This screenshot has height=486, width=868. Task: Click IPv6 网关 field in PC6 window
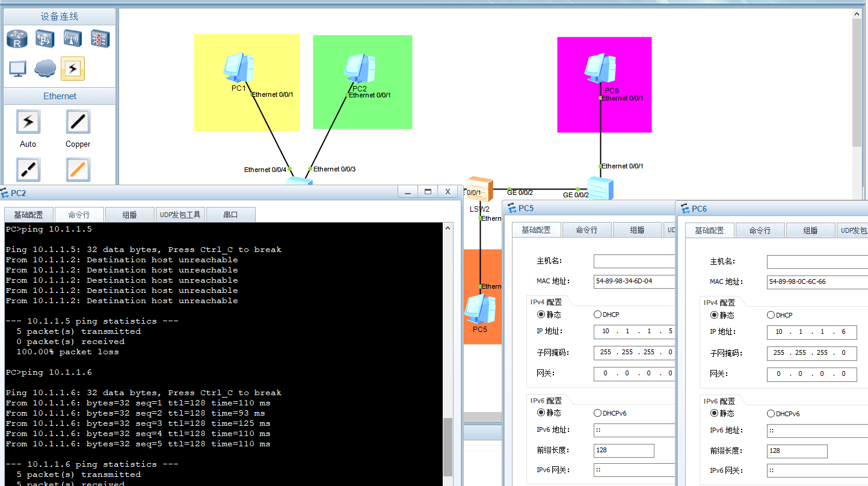click(x=817, y=470)
